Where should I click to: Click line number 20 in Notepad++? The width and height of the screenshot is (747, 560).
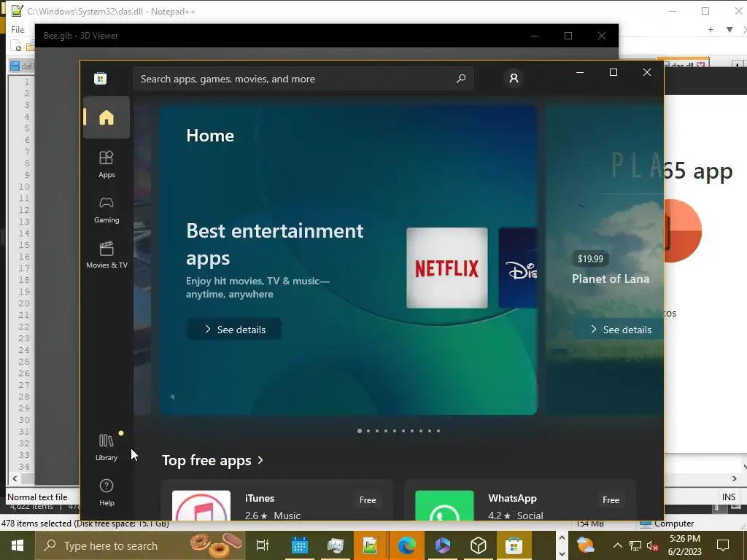[24, 303]
